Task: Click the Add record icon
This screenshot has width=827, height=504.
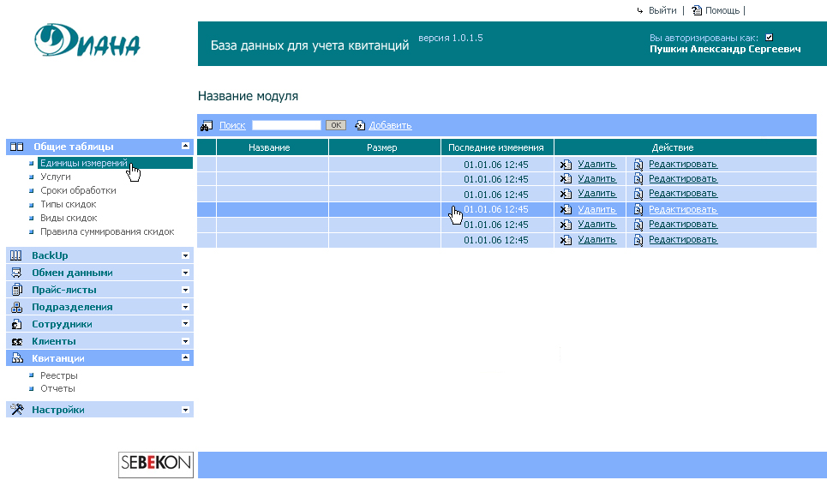Action: [360, 125]
